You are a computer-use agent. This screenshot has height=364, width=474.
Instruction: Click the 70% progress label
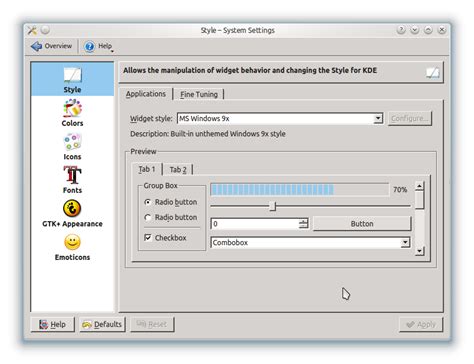(400, 190)
